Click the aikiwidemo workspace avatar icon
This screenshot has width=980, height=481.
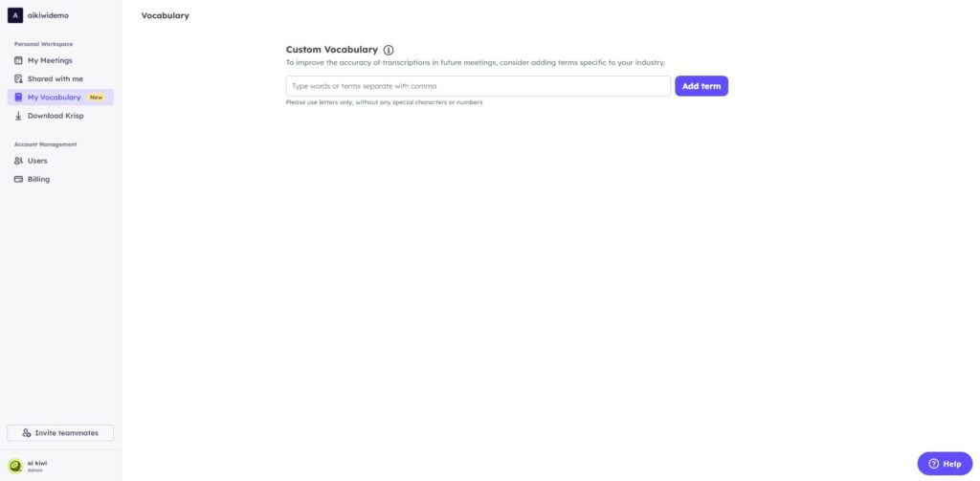[x=15, y=15]
